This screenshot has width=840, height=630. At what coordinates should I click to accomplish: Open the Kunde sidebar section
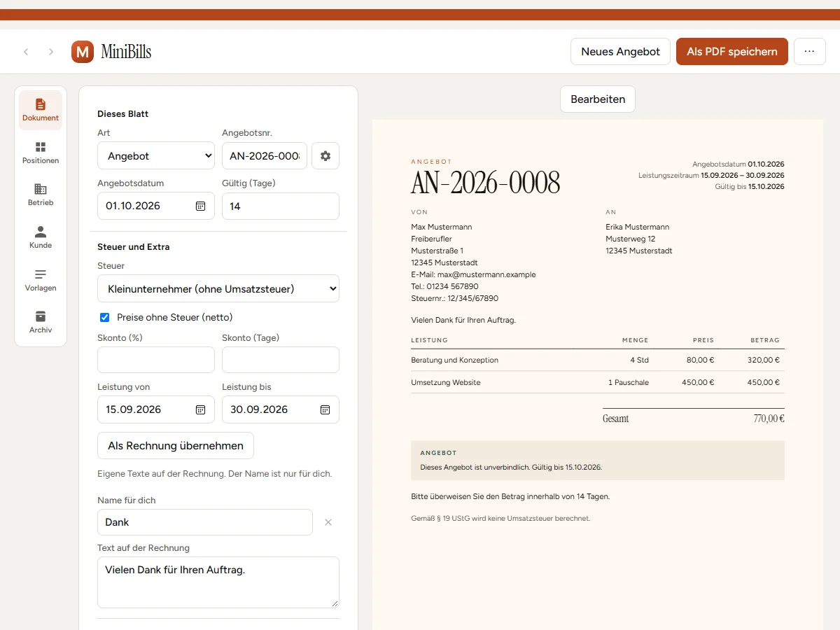coord(41,237)
